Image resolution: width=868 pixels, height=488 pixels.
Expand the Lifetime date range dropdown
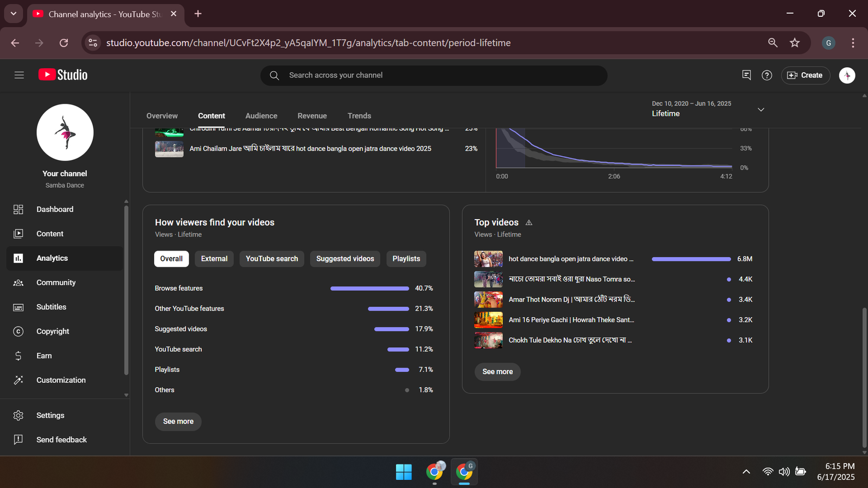(x=761, y=110)
